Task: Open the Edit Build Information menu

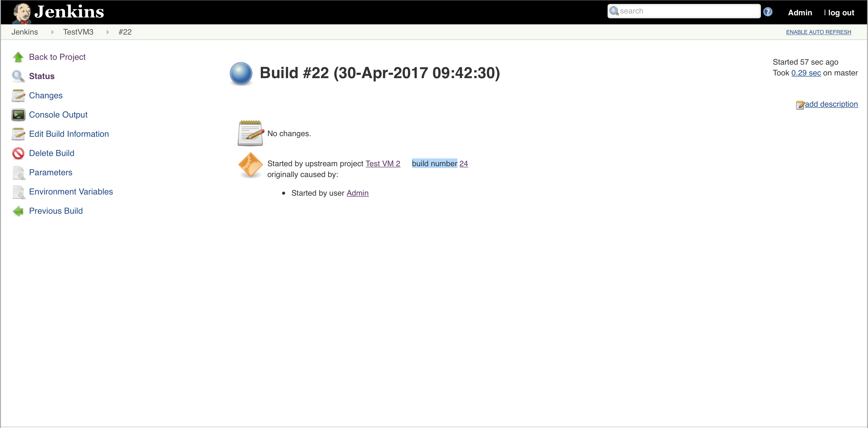Action: coord(69,134)
